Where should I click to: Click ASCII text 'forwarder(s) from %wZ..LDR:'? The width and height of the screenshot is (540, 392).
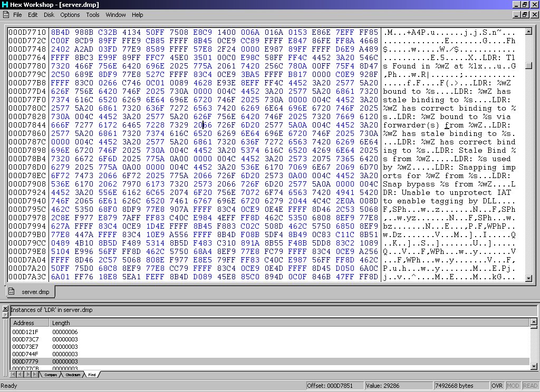pyautogui.click(x=447, y=125)
